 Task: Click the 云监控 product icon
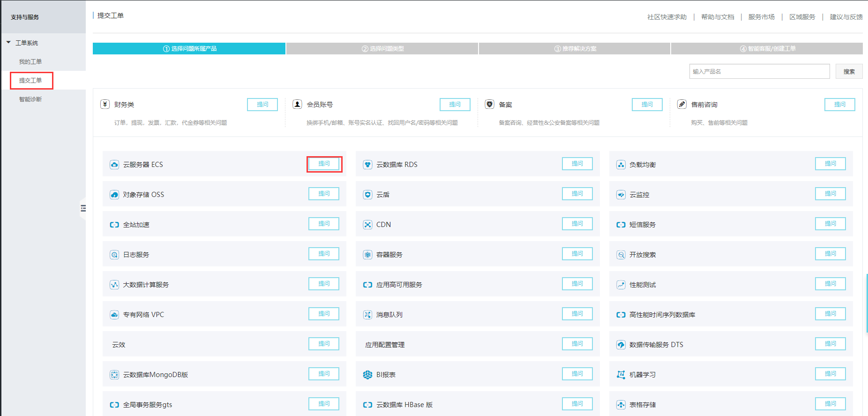pos(621,195)
